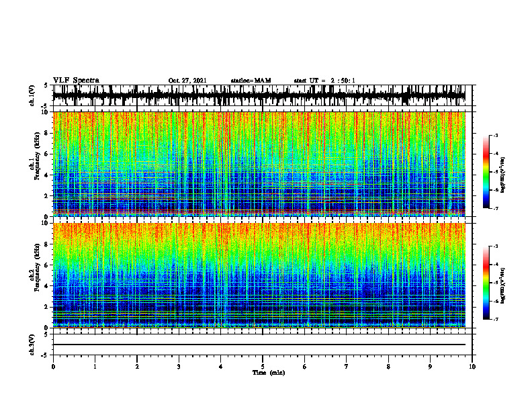This screenshot has width=532, height=411.
Task: Click inside the ch.2 spectrogram plot
Action: [x=259, y=275]
